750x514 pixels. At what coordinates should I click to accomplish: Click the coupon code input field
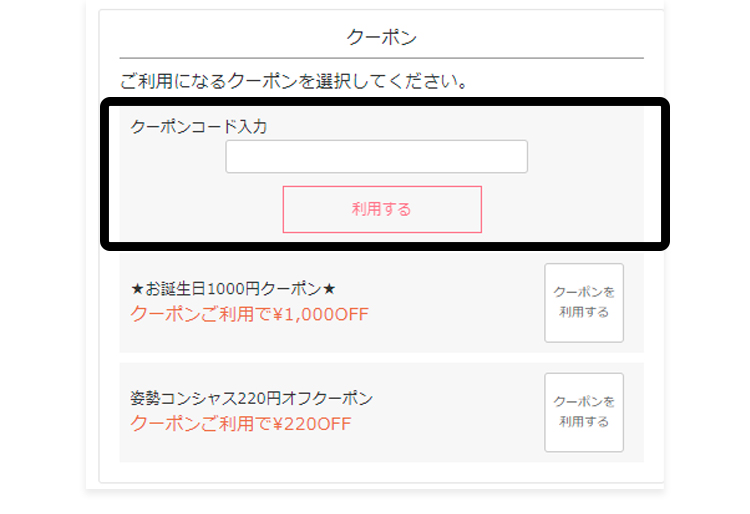coord(376,157)
